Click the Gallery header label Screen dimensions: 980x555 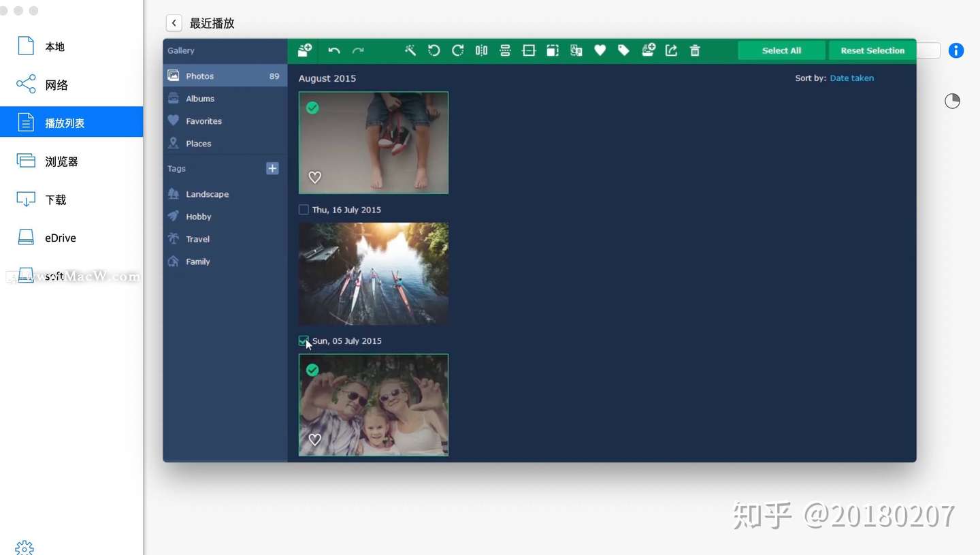coord(181,50)
